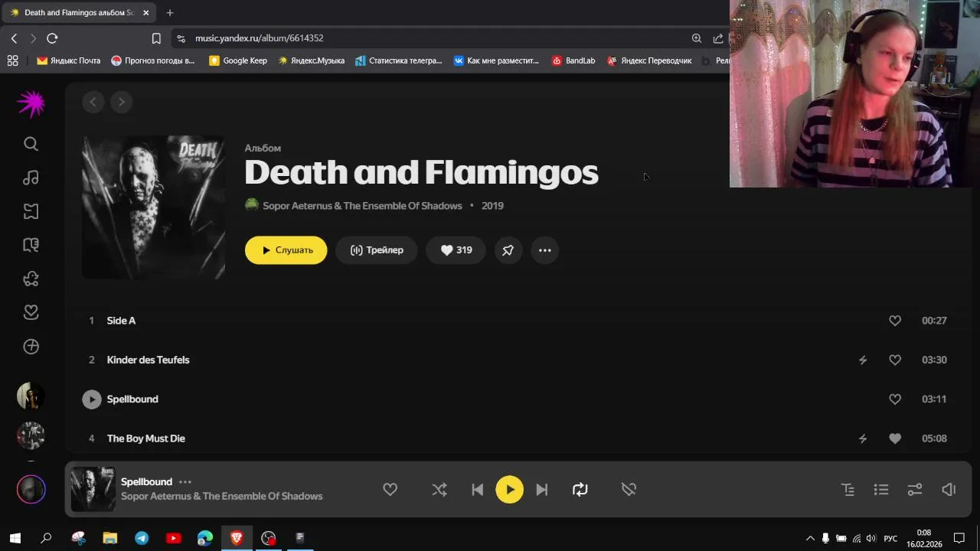980x551 pixels.
Task: Play the Spellbound track row button
Action: (x=91, y=399)
